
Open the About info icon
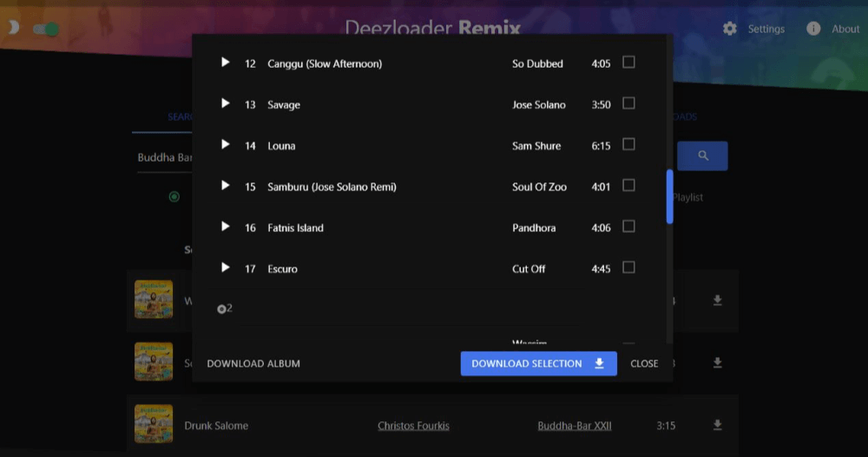pyautogui.click(x=813, y=29)
